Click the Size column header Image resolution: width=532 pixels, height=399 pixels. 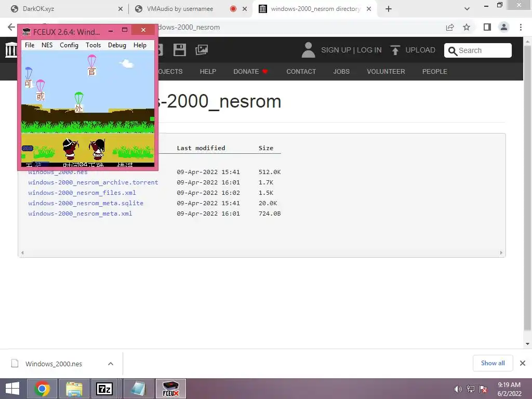(265, 148)
